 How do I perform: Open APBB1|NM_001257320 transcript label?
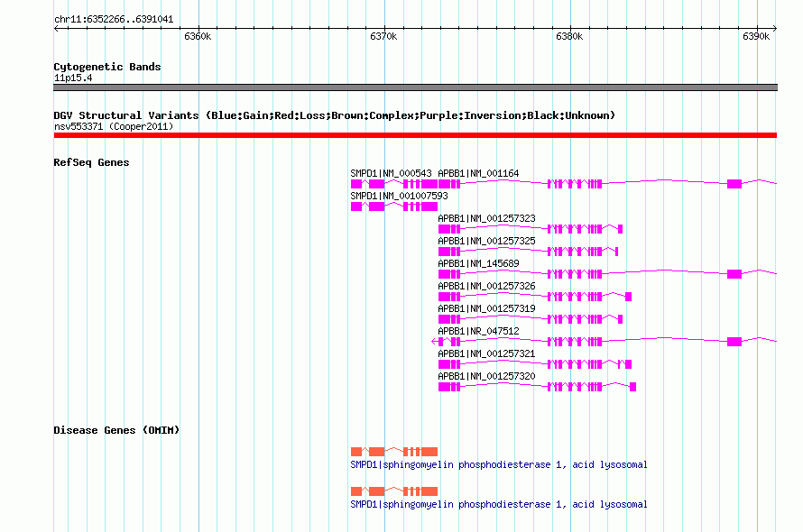pyautogui.click(x=486, y=376)
